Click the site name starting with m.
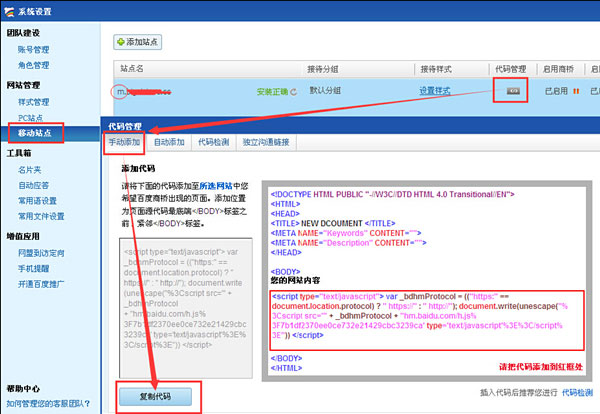Screen dimensions: 600x414 point(144,92)
